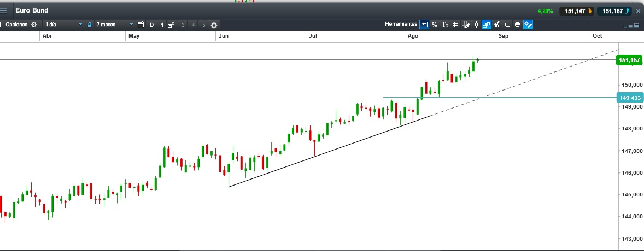644x251 pixels.
Task: Open the calendar date picker icon
Action: point(140,25)
